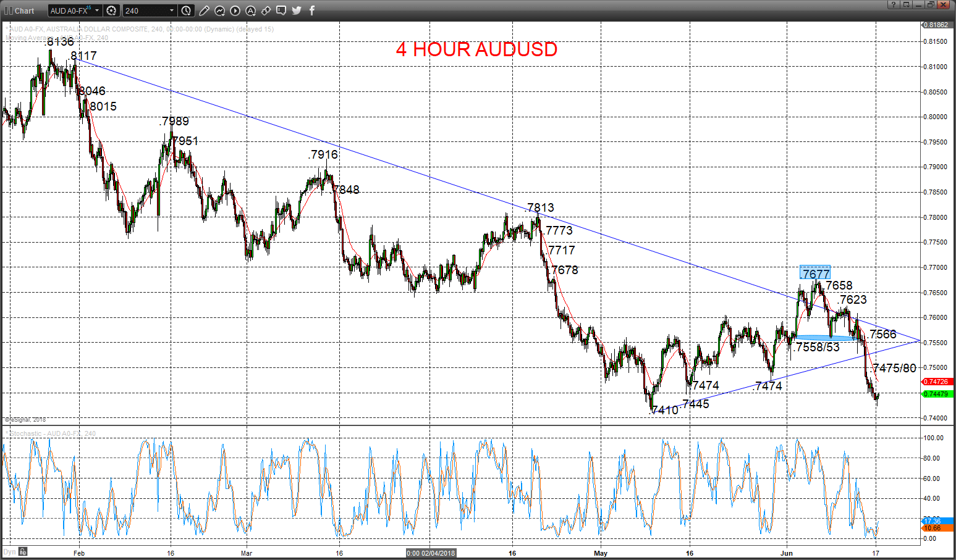The image size is (956, 560).
Task: Click the Moving Average study title label
Action: tap(57, 38)
